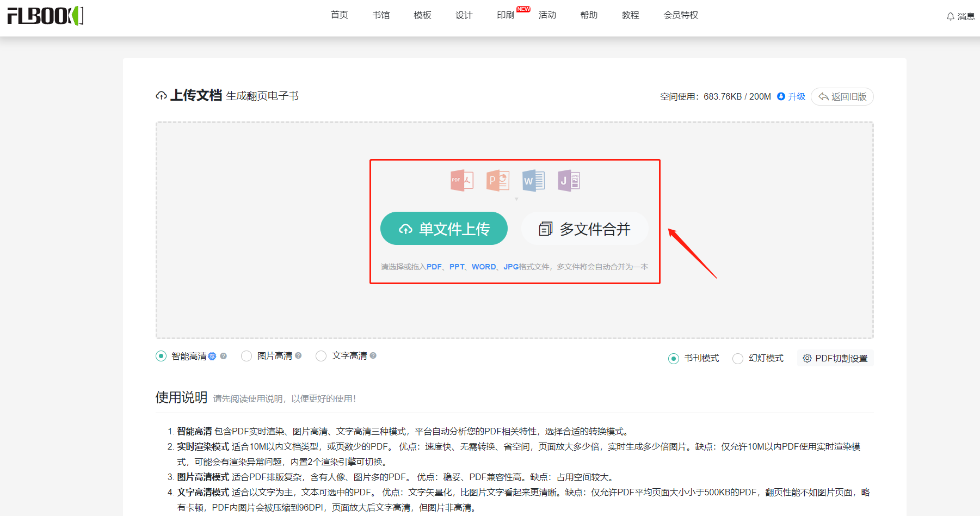This screenshot has height=516, width=980.
Task: Open PDF切割设置 settings
Action: pos(835,358)
